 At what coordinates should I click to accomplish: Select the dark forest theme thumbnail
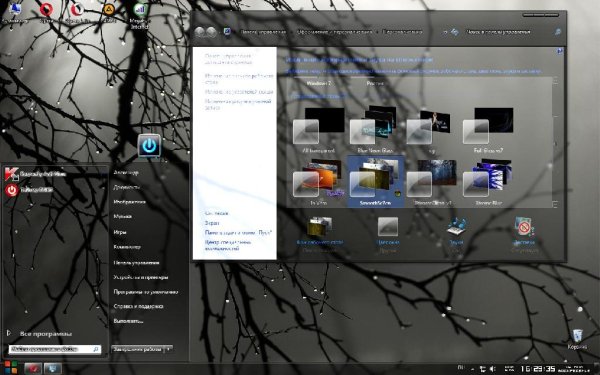(432, 182)
